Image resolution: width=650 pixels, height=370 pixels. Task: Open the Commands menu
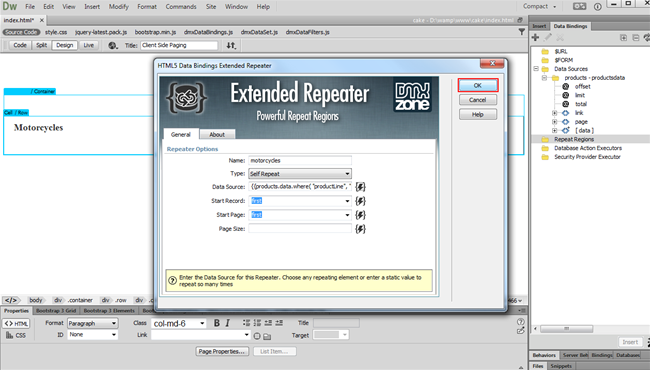click(x=181, y=7)
